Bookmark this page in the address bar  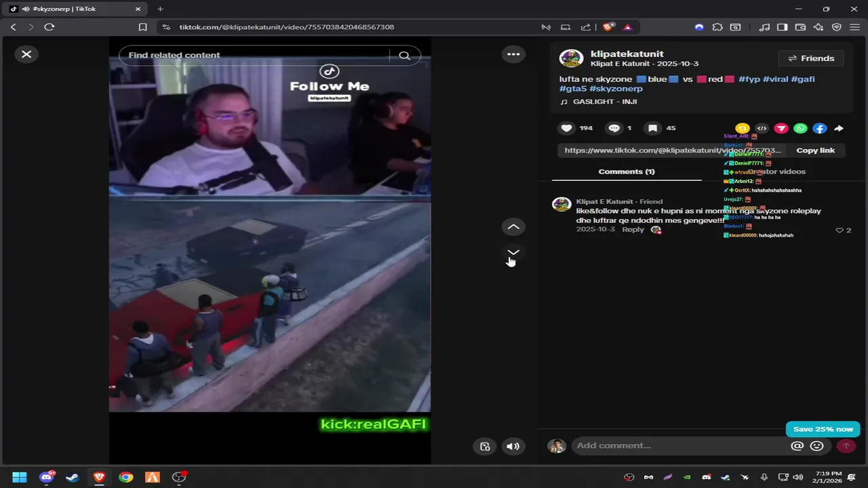click(x=142, y=27)
